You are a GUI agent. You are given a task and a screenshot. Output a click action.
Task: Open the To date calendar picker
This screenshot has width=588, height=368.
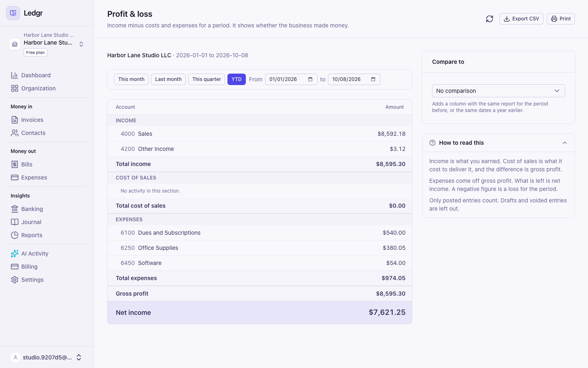pos(373,79)
